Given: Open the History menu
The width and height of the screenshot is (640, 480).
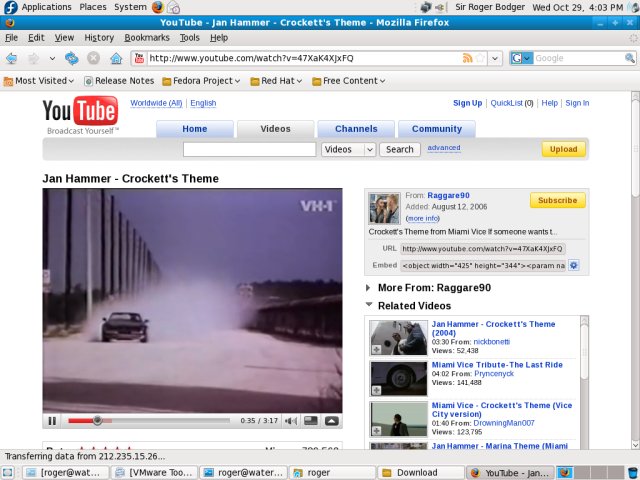Looking at the screenshot, I should 99,38.
